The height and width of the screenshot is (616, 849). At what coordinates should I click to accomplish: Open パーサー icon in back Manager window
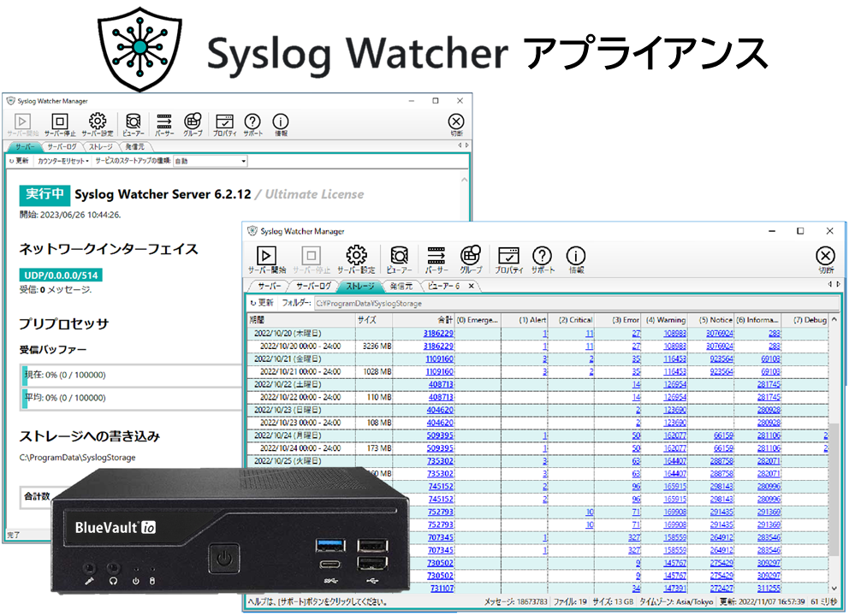pos(163,125)
